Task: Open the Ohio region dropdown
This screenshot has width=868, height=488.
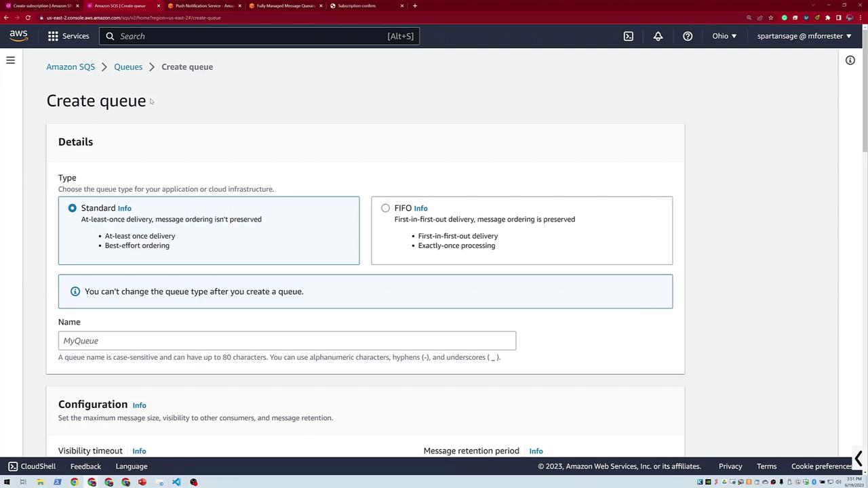Action: pos(724,36)
